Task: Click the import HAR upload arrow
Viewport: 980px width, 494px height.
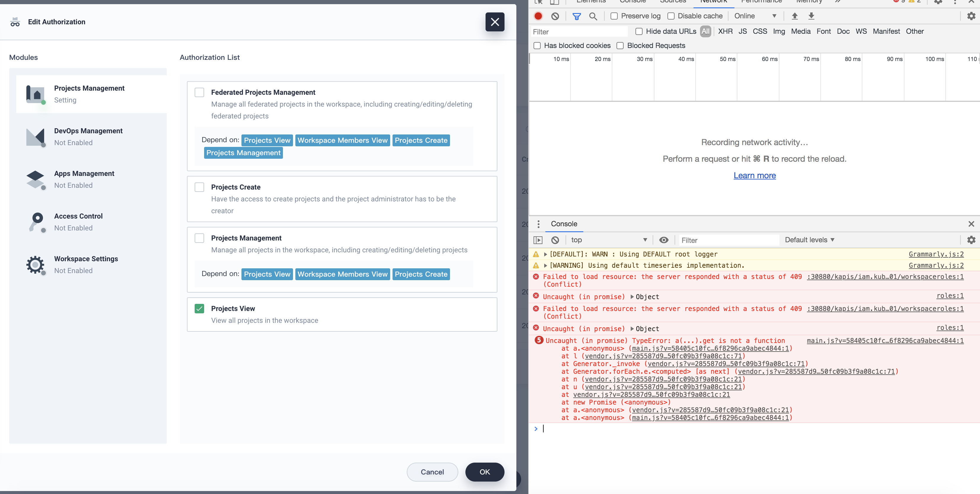Action: click(x=794, y=16)
